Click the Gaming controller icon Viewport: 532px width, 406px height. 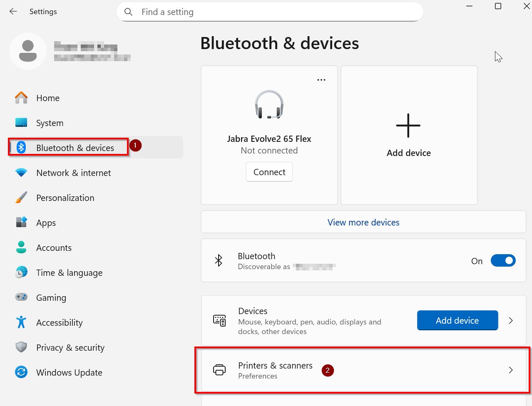tap(21, 297)
